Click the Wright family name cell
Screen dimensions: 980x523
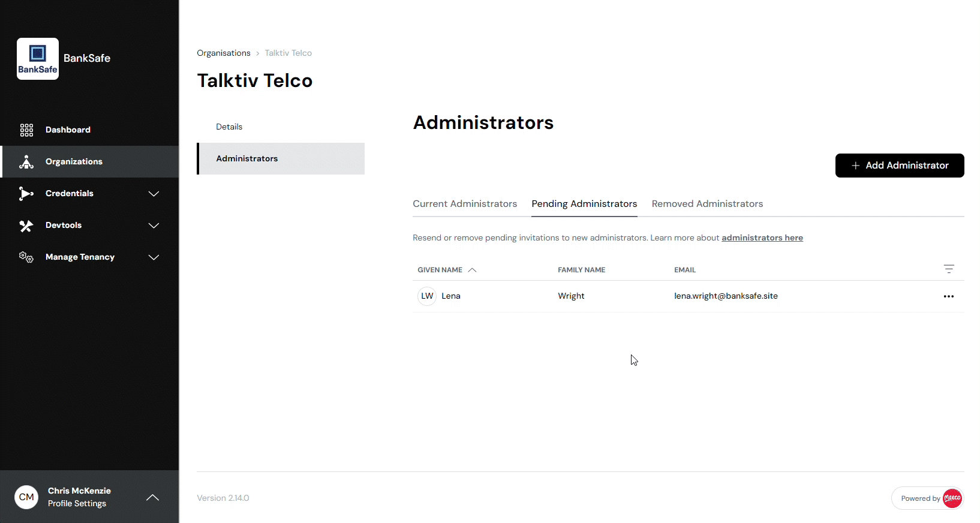click(x=571, y=296)
